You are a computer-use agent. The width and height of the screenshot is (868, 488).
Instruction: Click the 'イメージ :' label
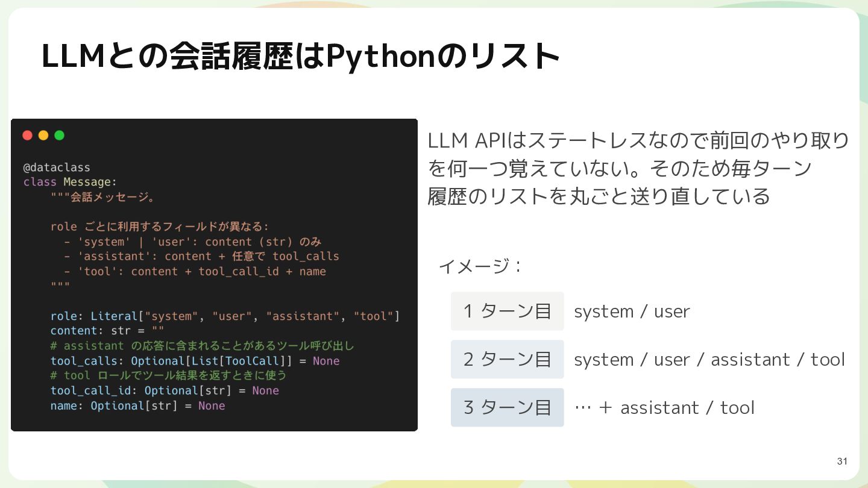click(x=480, y=266)
